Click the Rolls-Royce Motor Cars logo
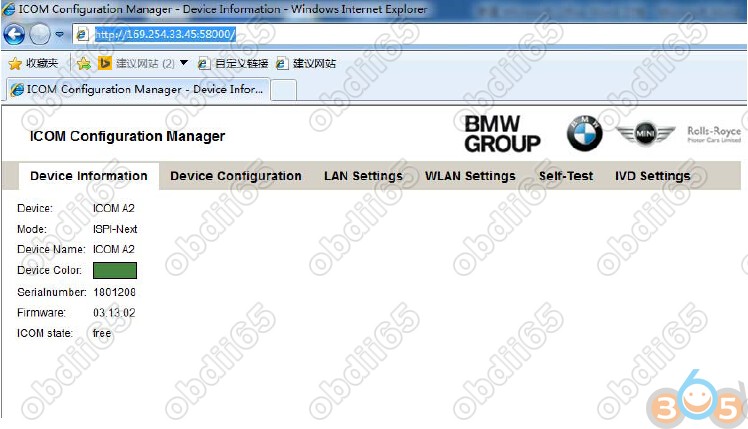 point(714,134)
